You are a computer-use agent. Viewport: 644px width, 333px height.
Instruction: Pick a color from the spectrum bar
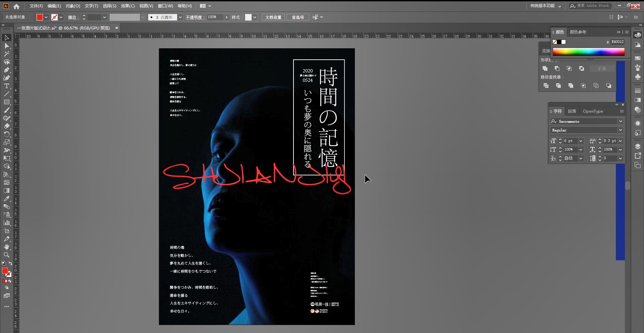click(589, 51)
